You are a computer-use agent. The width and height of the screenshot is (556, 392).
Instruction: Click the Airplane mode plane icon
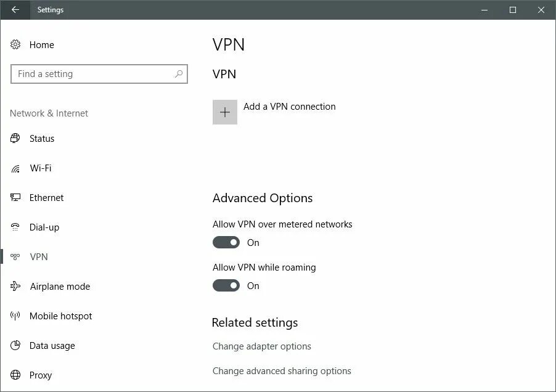[15, 286]
